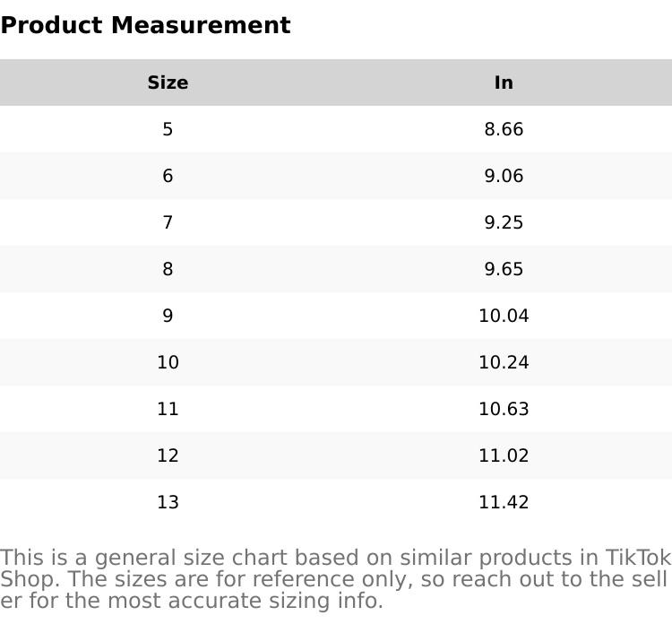This screenshot has width=672, height=633.
Task: Click size 5 in the chart
Action: (x=168, y=129)
